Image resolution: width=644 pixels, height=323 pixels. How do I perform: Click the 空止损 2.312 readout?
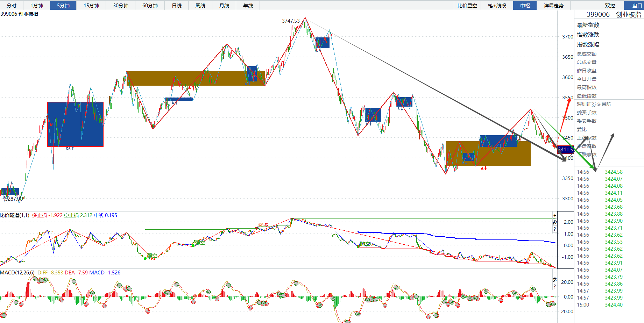(x=78, y=215)
